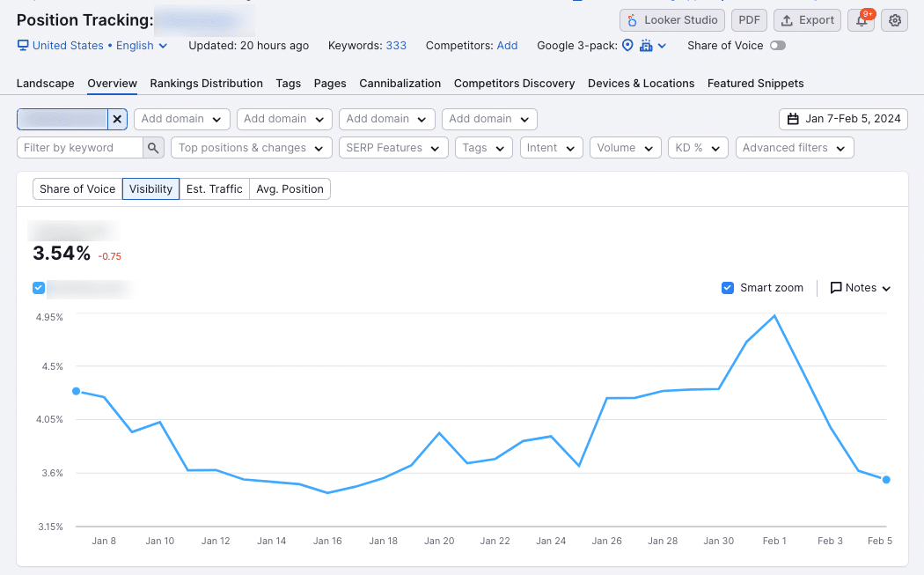Go to the Cannibalization tab

pos(400,83)
